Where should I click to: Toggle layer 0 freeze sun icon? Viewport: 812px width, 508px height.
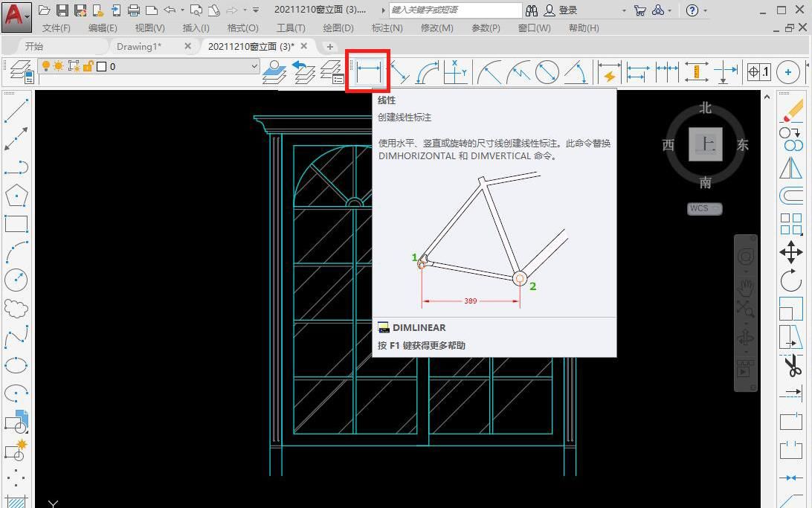[x=59, y=66]
